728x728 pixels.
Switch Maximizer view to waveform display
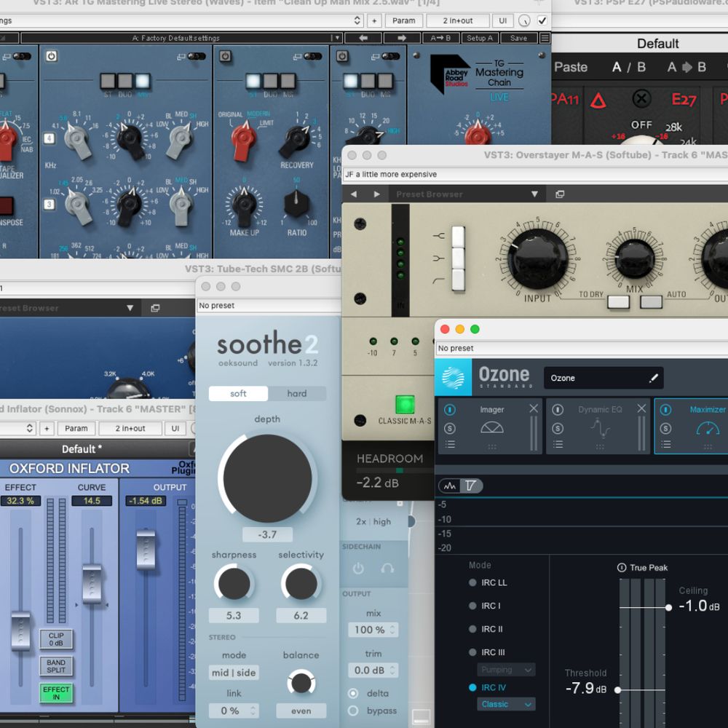click(449, 486)
